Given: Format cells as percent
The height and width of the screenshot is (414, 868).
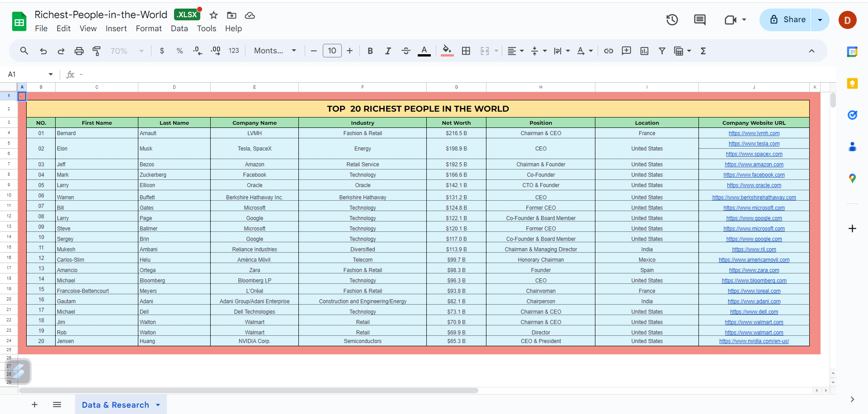Looking at the screenshot, I should tap(179, 51).
